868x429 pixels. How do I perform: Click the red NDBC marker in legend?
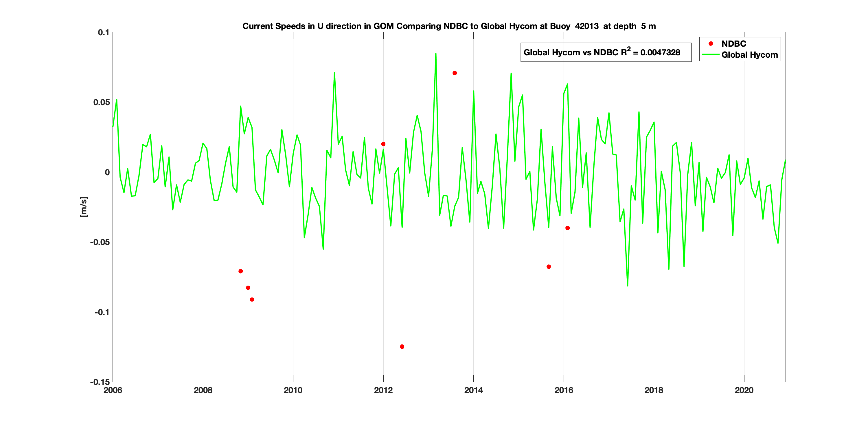[711, 43]
